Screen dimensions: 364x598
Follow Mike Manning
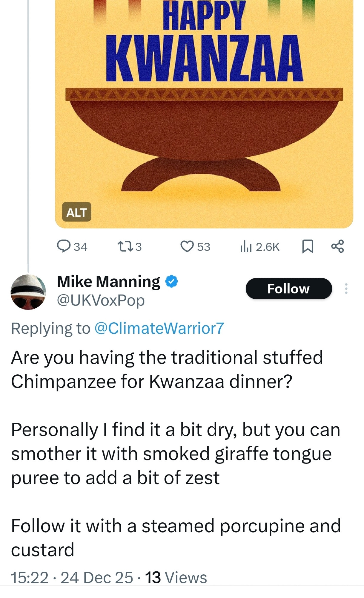pos(288,289)
